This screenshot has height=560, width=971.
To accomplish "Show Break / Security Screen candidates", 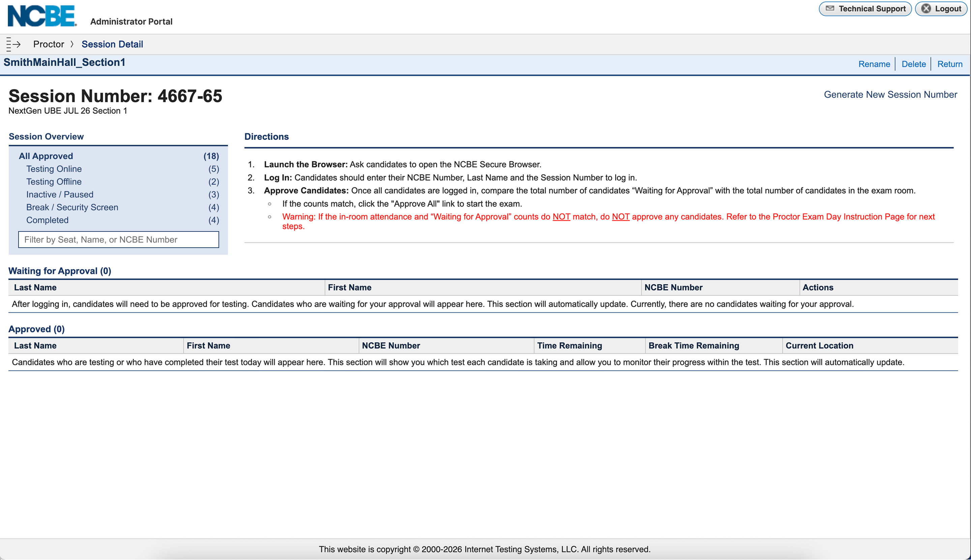I will pyautogui.click(x=72, y=207).
